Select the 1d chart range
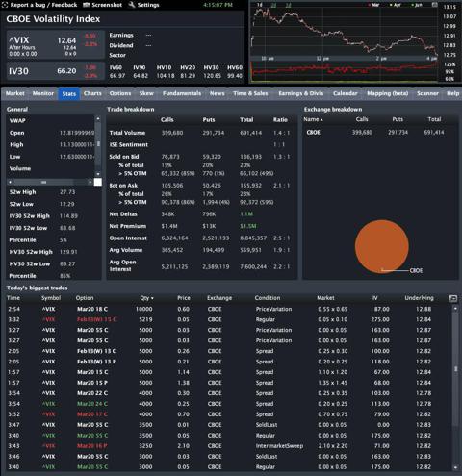 260,5
